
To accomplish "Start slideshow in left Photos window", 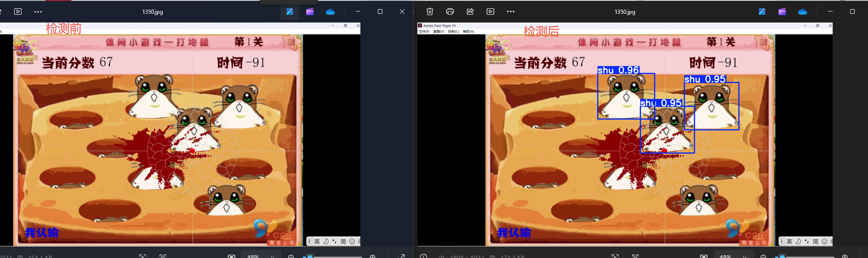I will click(x=18, y=11).
